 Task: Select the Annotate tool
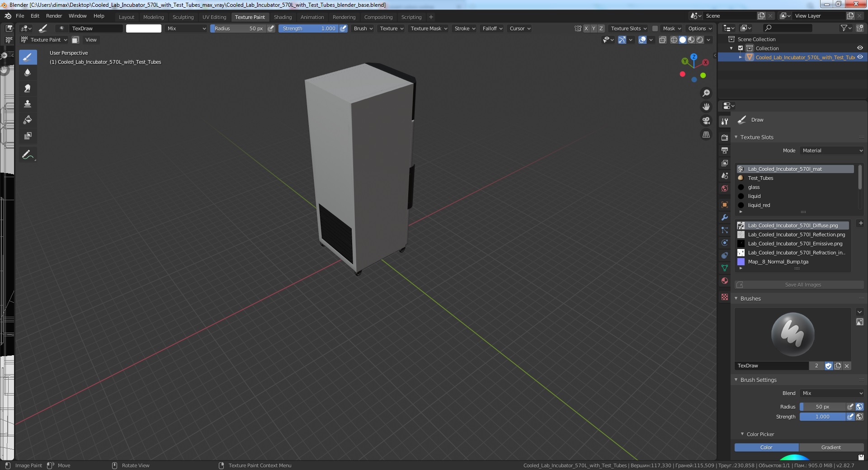tap(28, 155)
